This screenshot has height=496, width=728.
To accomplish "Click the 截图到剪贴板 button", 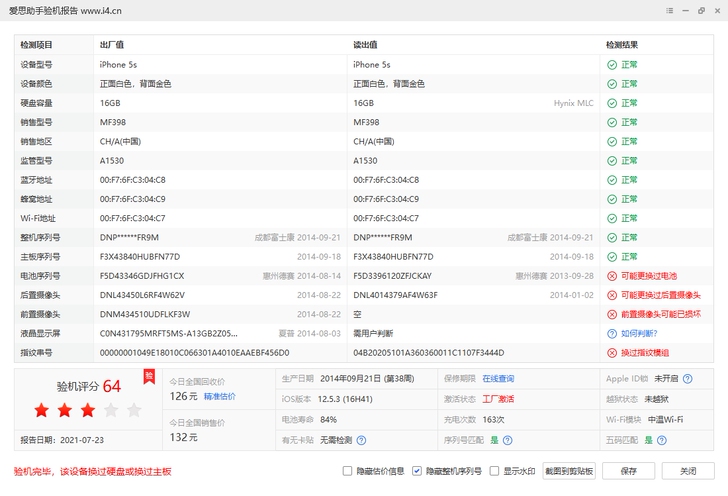I will (x=569, y=471).
